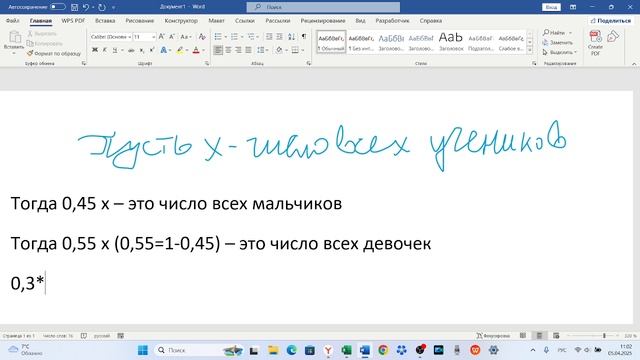Image resolution: width=640 pixels, height=360 pixels.
Task: Justify the paragraph text
Action: (x=248, y=50)
